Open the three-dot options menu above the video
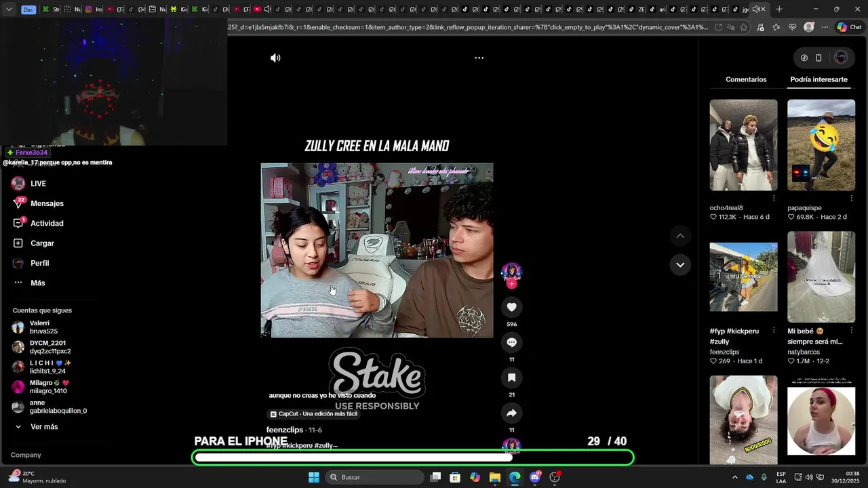 pyautogui.click(x=479, y=58)
